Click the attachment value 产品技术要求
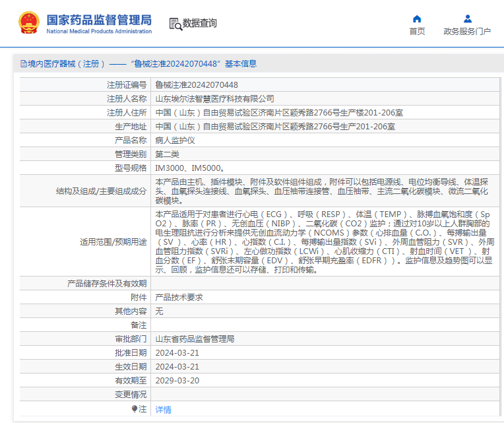504x423 pixels. (179, 298)
